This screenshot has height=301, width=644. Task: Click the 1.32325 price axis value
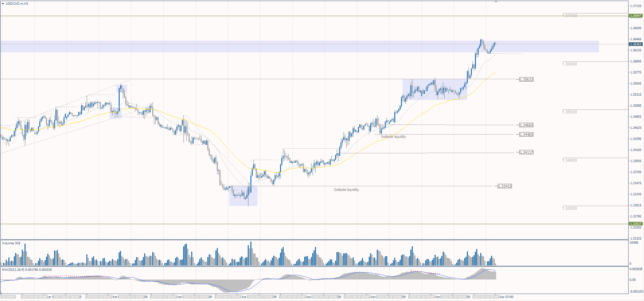click(636, 239)
